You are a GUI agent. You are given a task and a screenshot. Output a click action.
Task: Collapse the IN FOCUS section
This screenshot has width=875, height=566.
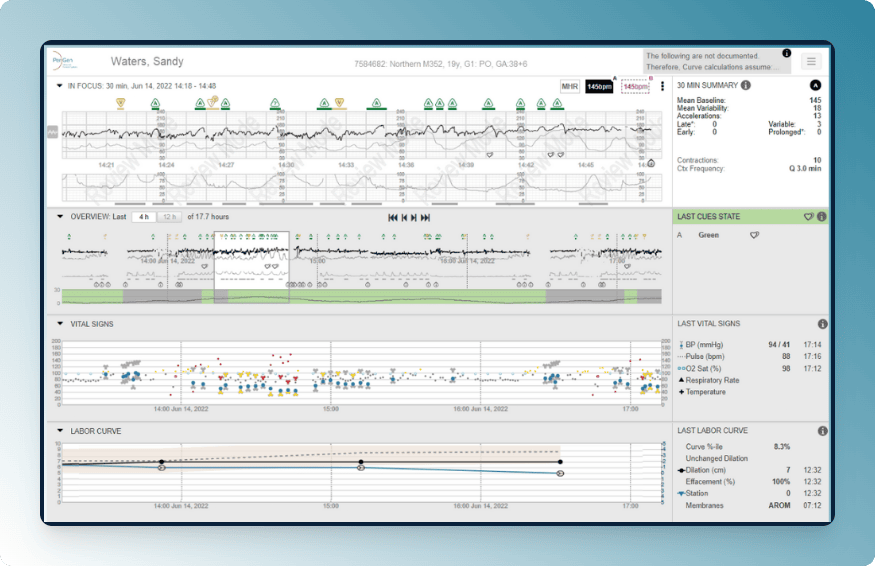point(59,86)
